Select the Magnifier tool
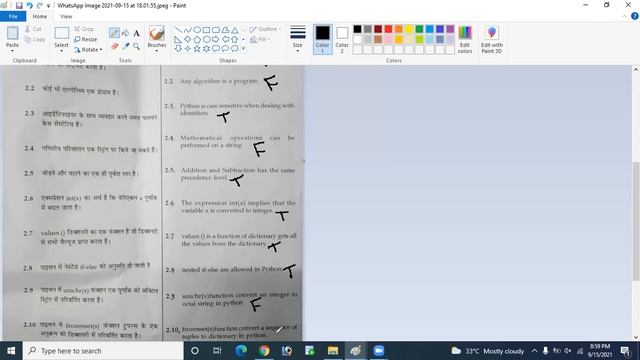 point(136,47)
